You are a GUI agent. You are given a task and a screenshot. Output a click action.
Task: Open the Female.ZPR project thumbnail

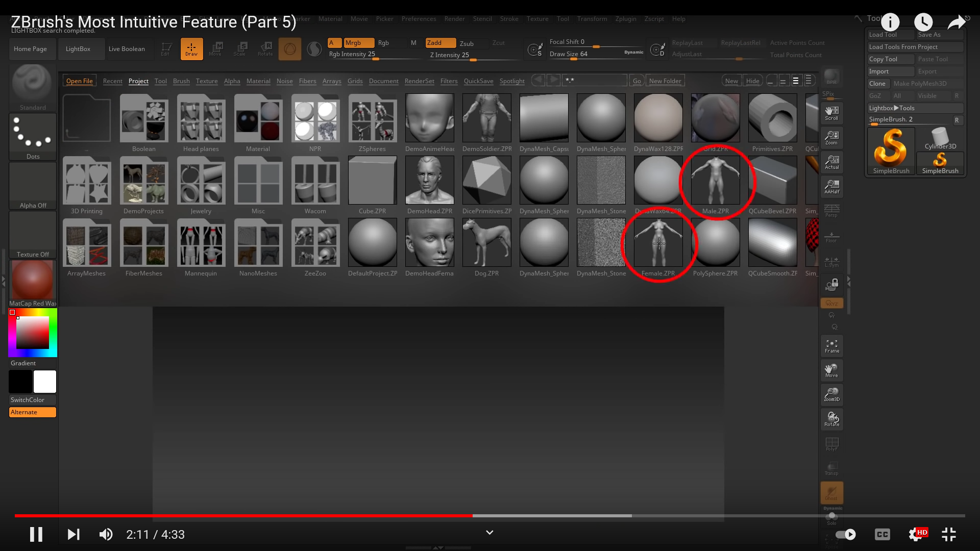pos(658,243)
